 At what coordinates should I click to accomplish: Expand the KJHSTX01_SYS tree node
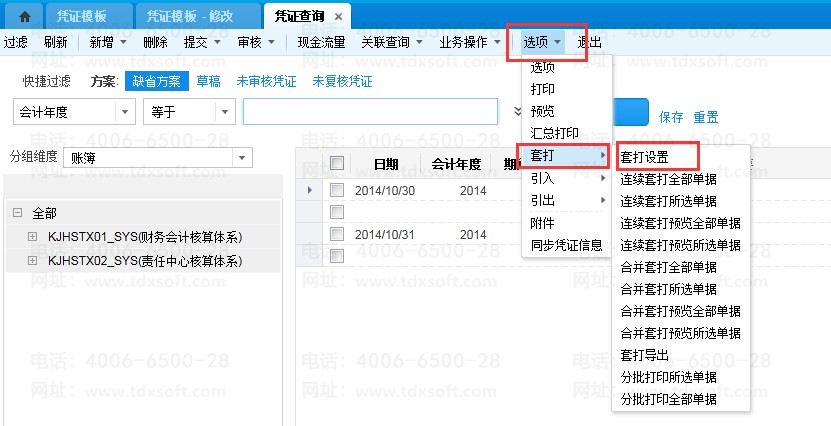tap(32, 237)
